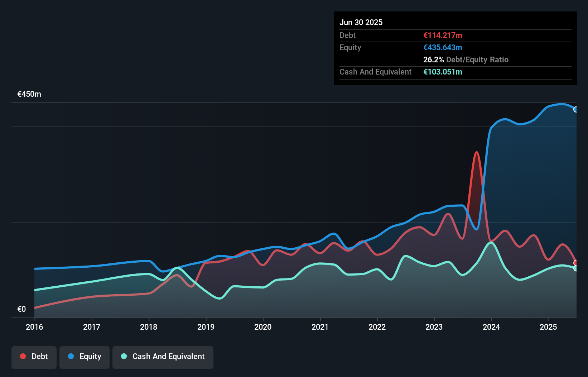Click the red Debt endpoint marker

[575, 263]
